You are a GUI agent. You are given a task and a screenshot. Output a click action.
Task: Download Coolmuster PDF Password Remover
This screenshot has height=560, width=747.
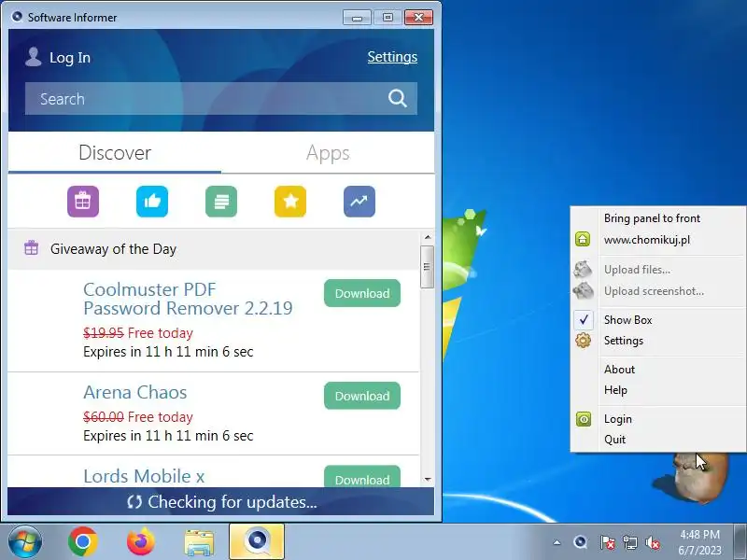tap(362, 293)
